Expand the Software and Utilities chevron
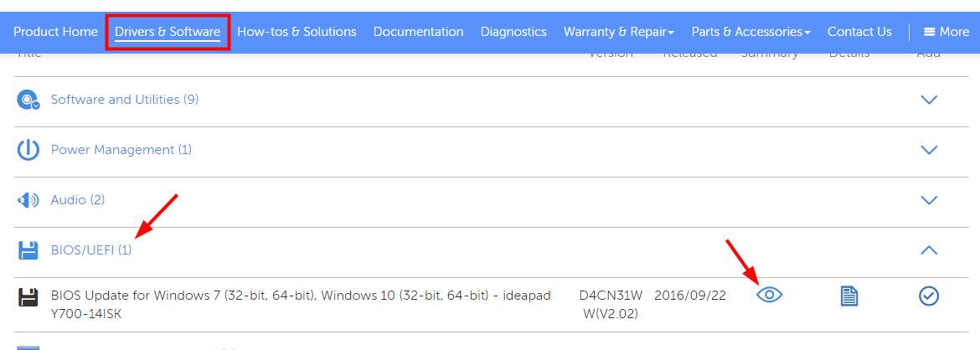 [930, 100]
